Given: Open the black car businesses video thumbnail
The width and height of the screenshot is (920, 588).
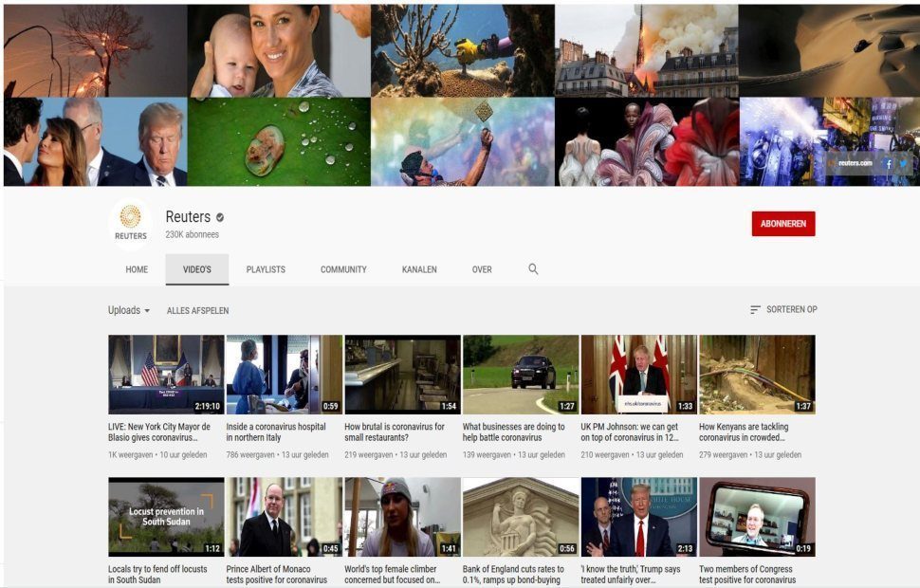Looking at the screenshot, I should 521,375.
